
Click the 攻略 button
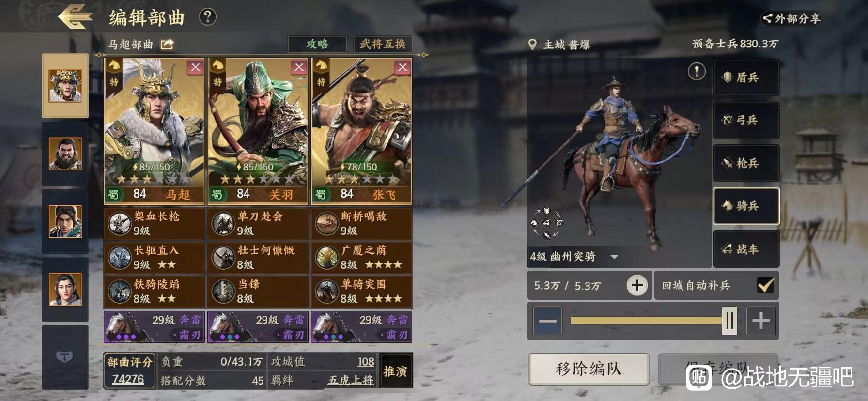tap(317, 44)
